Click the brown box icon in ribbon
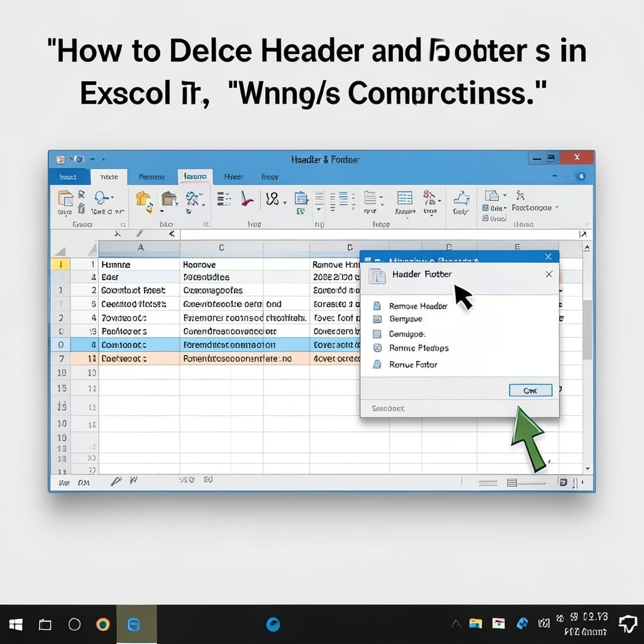 pos(169,199)
